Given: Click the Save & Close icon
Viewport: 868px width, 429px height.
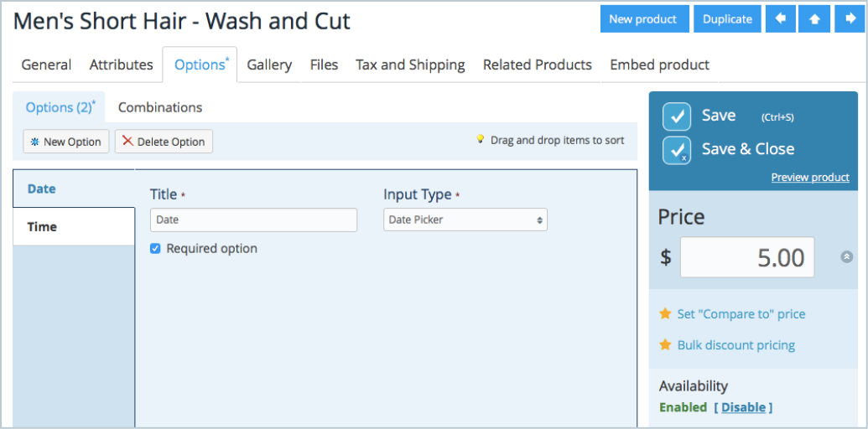Looking at the screenshot, I should (x=677, y=150).
